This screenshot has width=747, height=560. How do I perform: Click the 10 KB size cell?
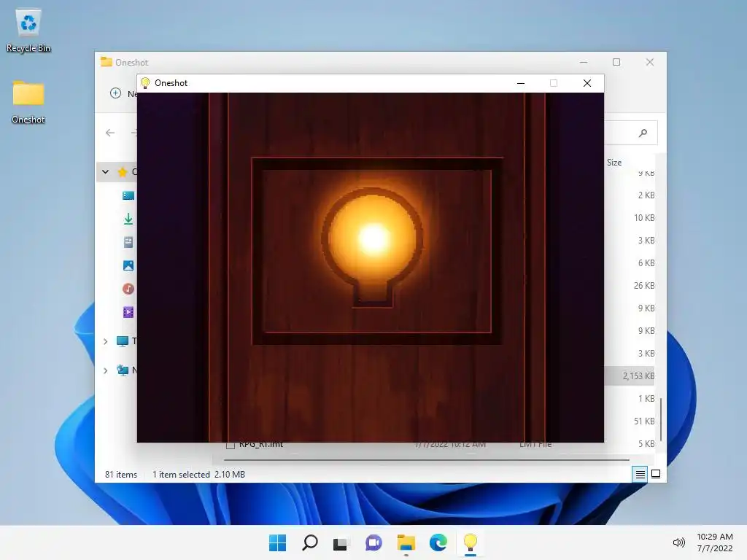(x=643, y=217)
